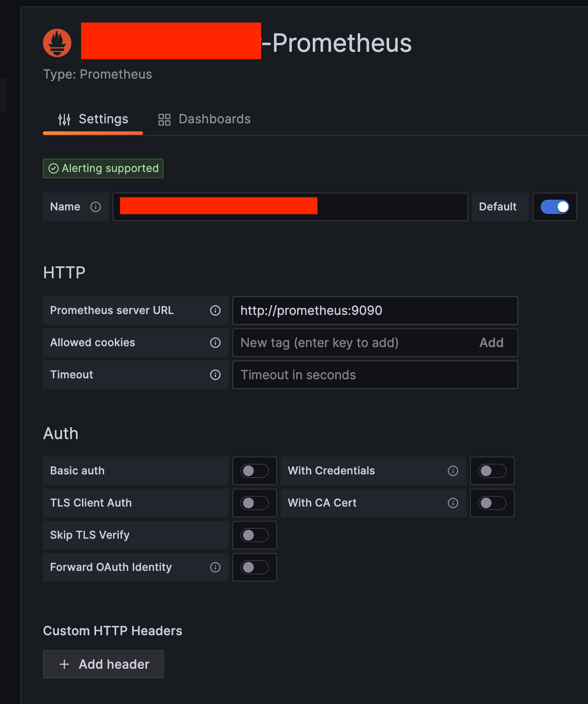Screen dimensions: 588x704
Task: Enable the With Credentials toggle
Action: pyautogui.click(x=492, y=471)
